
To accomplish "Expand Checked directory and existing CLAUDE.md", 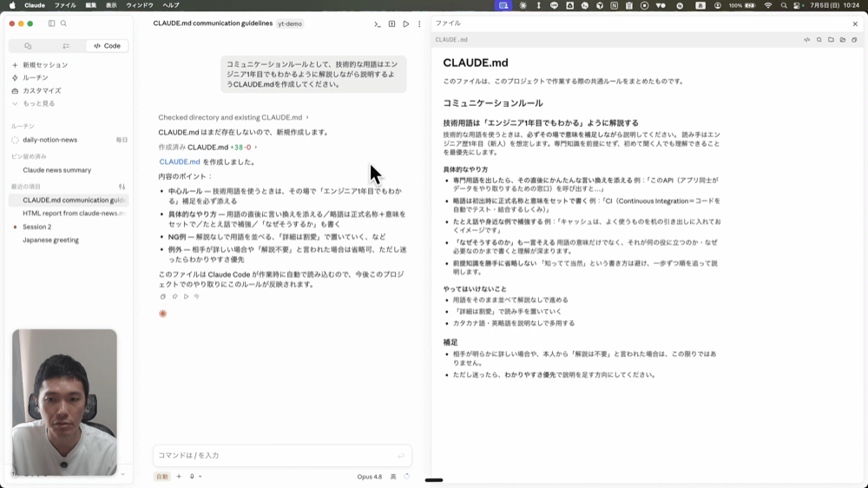I will pyautogui.click(x=233, y=117).
